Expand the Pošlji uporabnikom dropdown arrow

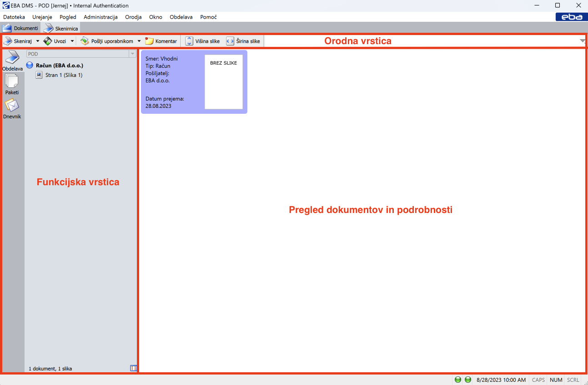[x=139, y=41]
